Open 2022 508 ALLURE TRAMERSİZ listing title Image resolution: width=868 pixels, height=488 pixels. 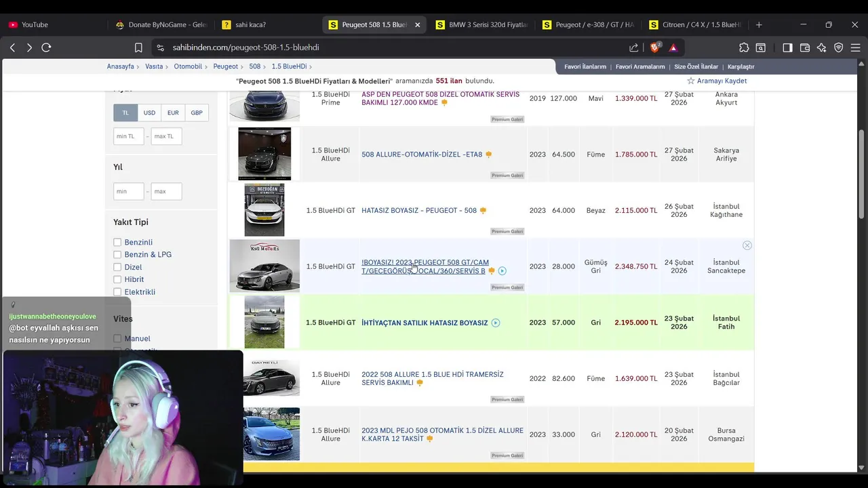pos(433,378)
